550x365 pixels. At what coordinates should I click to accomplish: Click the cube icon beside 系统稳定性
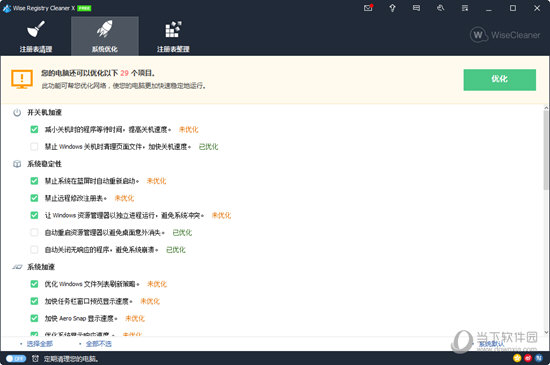pos(17,164)
